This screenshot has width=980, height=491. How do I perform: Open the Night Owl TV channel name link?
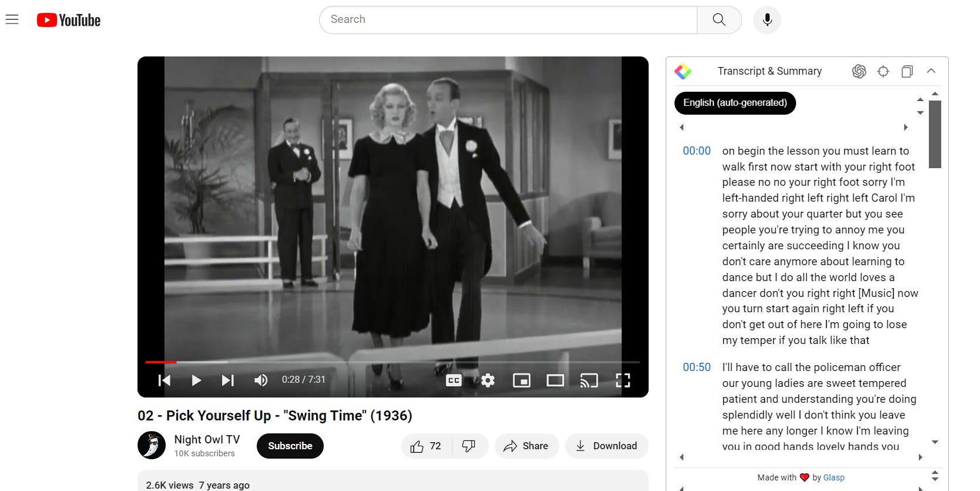pos(207,439)
